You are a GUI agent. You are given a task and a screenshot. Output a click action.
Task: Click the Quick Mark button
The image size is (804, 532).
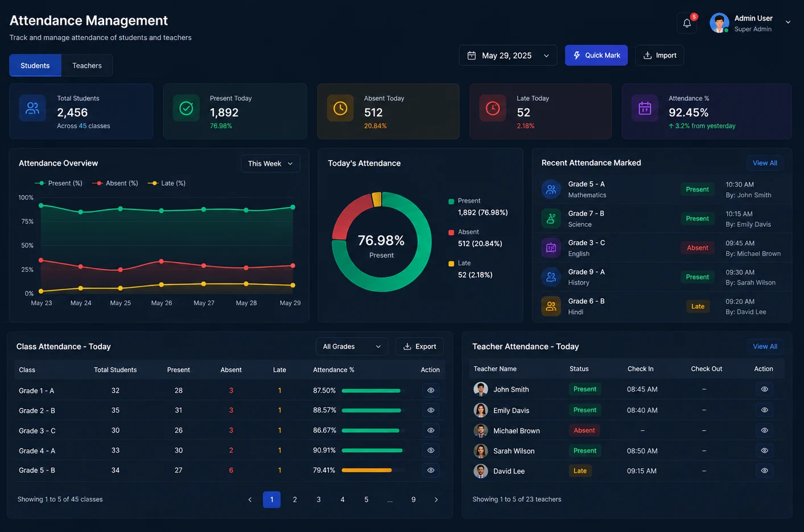pos(596,55)
